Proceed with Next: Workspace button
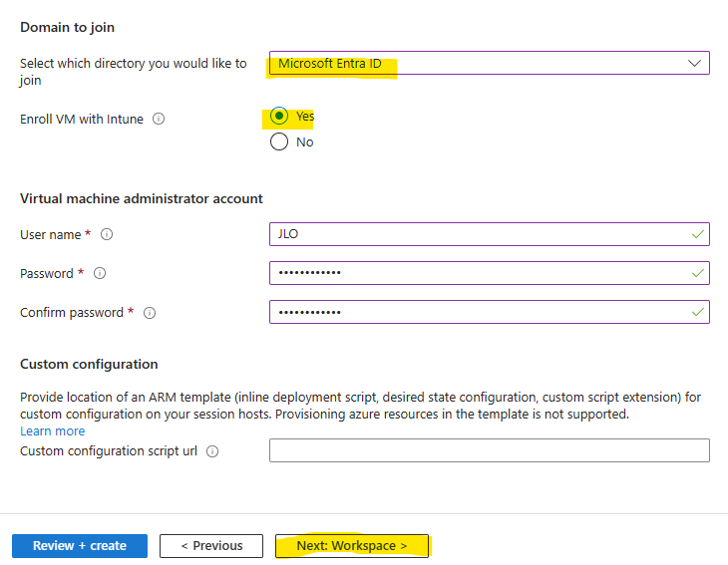The width and height of the screenshot is (728, 565). tap(351, 546)
